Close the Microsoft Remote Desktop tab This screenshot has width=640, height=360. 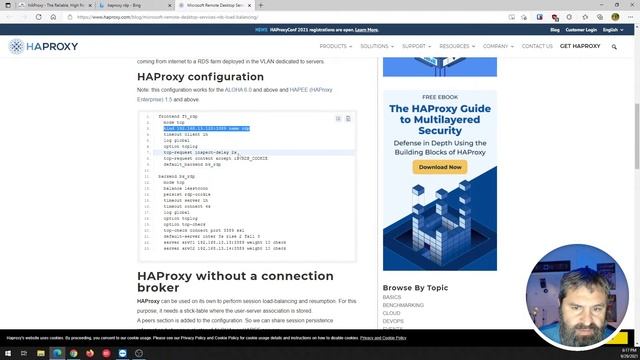249,5
